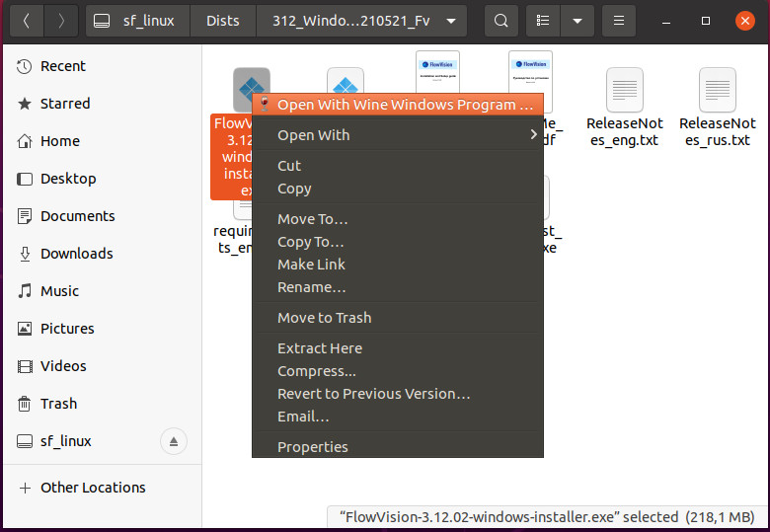Open Documents in the sidebar

pyautogui.click(x=102, y=216)
